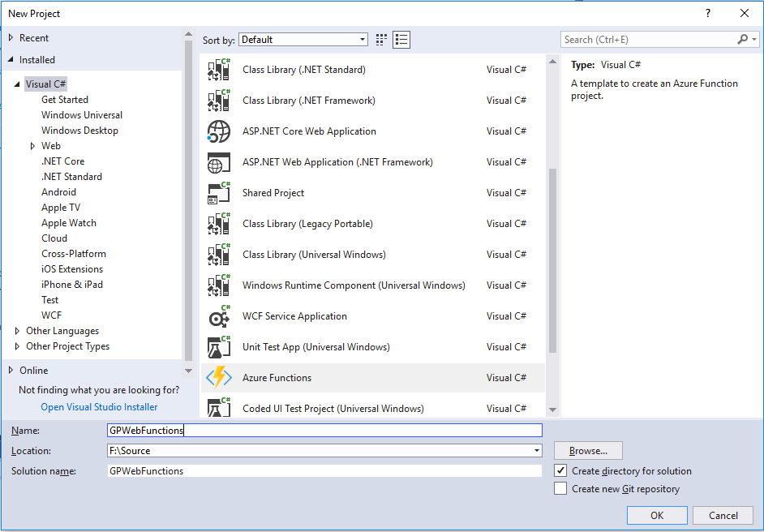Click the Class Library (.NET Standard) template icon
This screenshot has height=532, width=764.
click(x=219, y=70)
